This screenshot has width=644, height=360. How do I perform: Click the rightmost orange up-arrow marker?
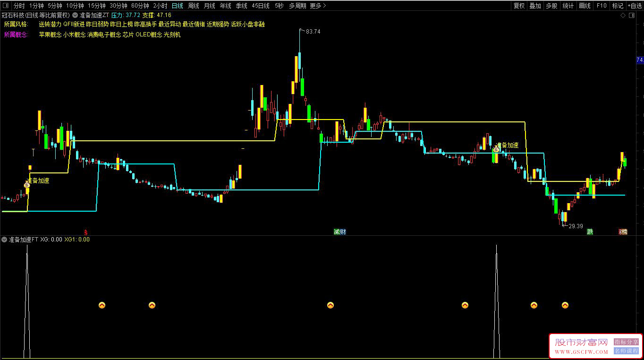click(x=565, y=305)
